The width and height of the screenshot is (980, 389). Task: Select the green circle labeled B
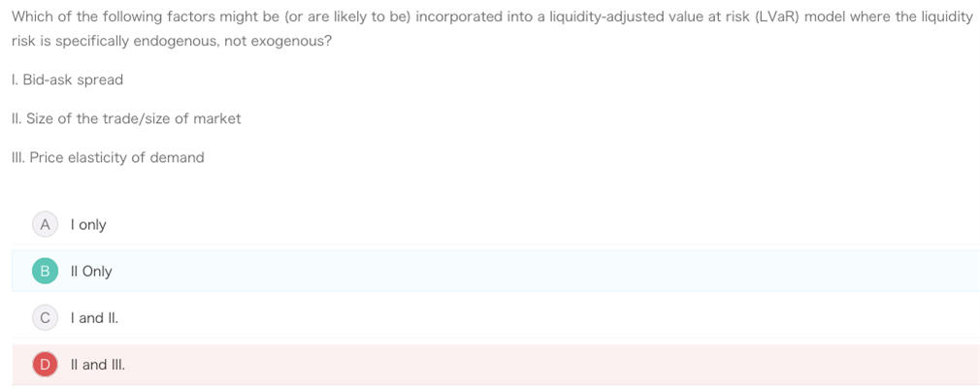click(45, 272)
